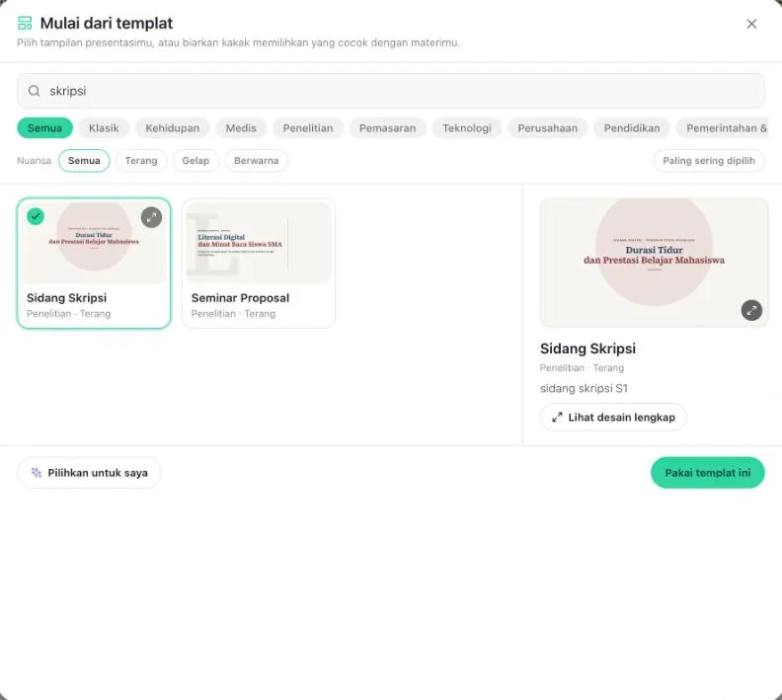
Task: Filter by the Pendidikan category
Action: coord(632,128)
